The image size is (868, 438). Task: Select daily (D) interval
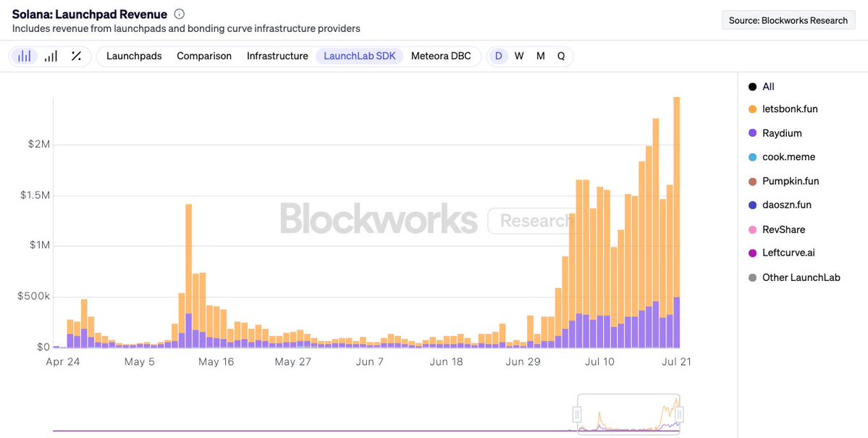pos(498,56)
